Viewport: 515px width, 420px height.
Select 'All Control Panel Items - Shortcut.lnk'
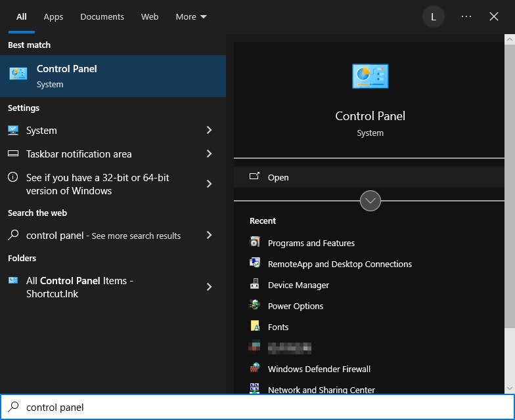tap(113, 287)
